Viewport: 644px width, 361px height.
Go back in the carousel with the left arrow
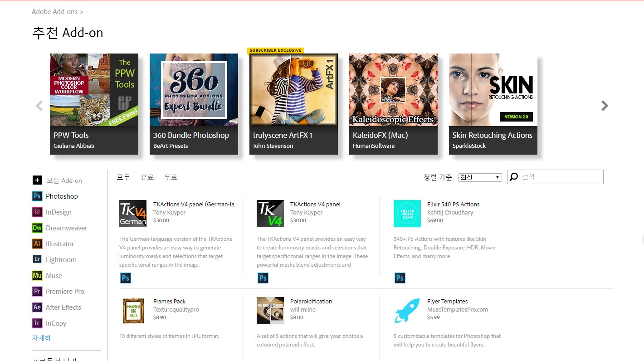pos(39,105)
